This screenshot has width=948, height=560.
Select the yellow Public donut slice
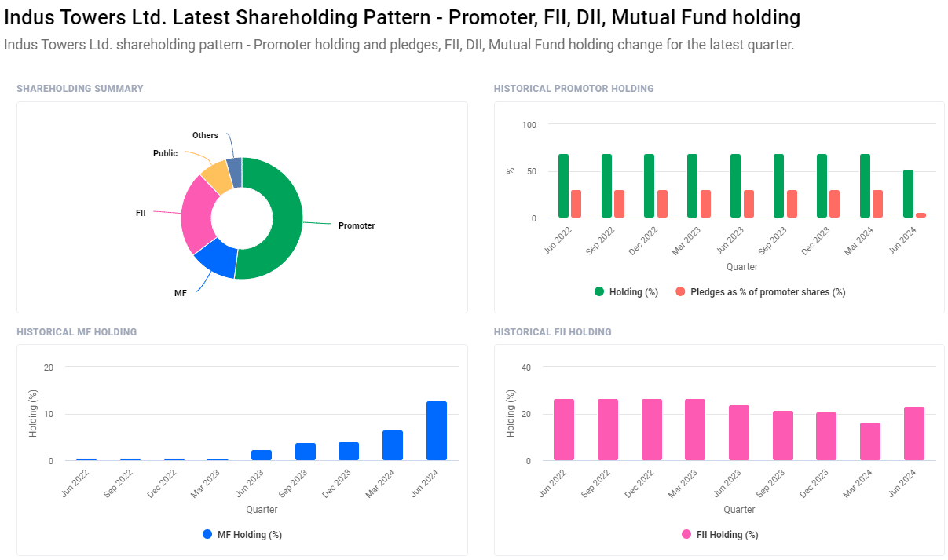[x=217, y=177]
